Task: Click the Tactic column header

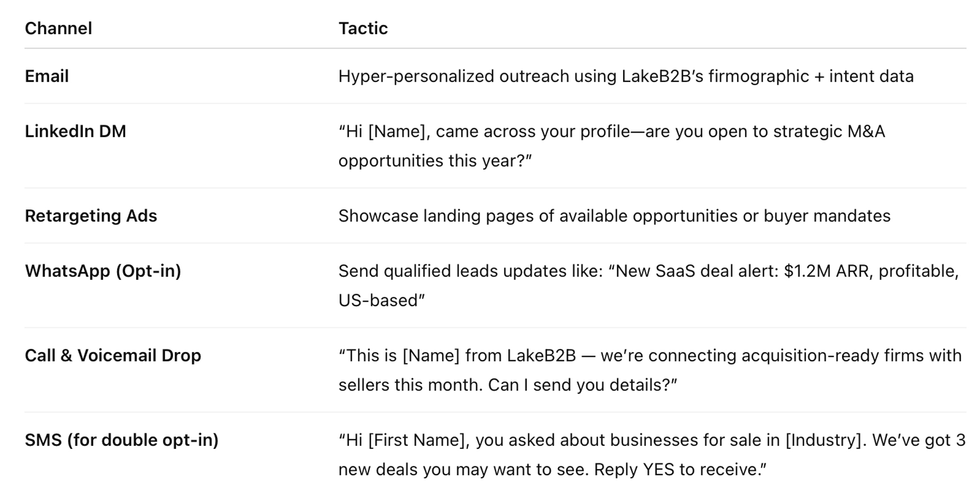Action: (363, 28)
